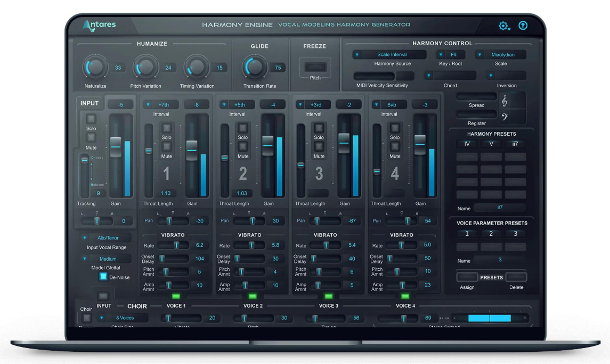Click the Antares logo
610x364 pixels.
(99, 24)
